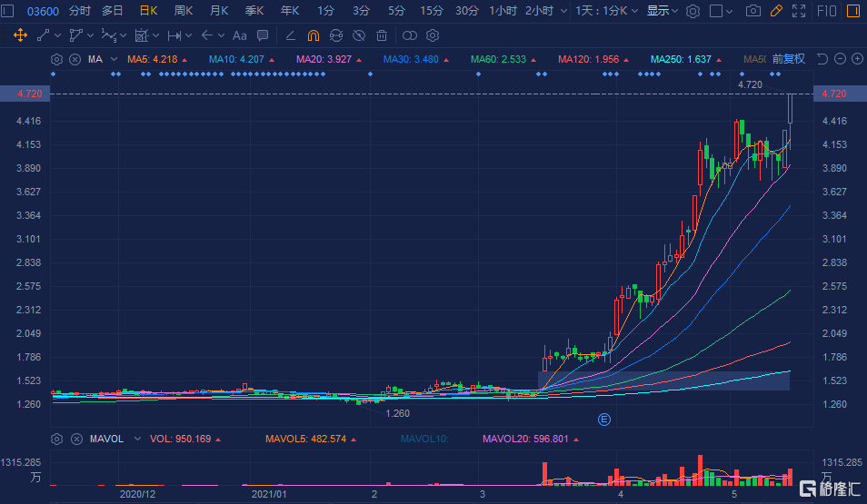Expand the MAVOL indicator dropdown

[x=136, y=439]
